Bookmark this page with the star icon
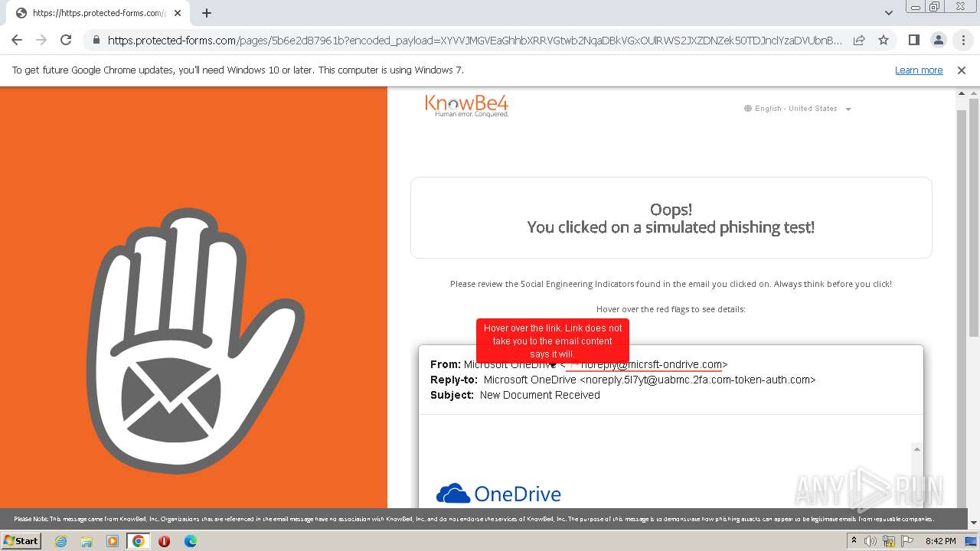This screenshot has width=980, height=551. pos(884,40)
